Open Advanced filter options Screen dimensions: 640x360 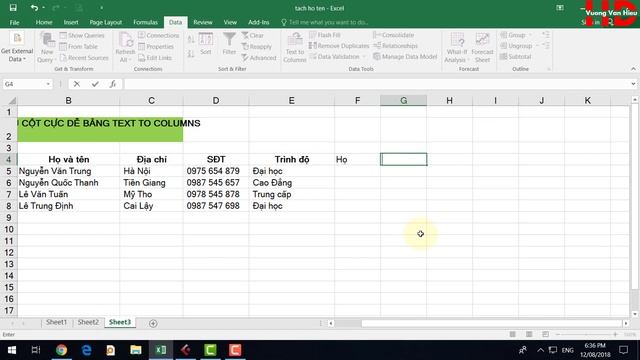[259, 58]
